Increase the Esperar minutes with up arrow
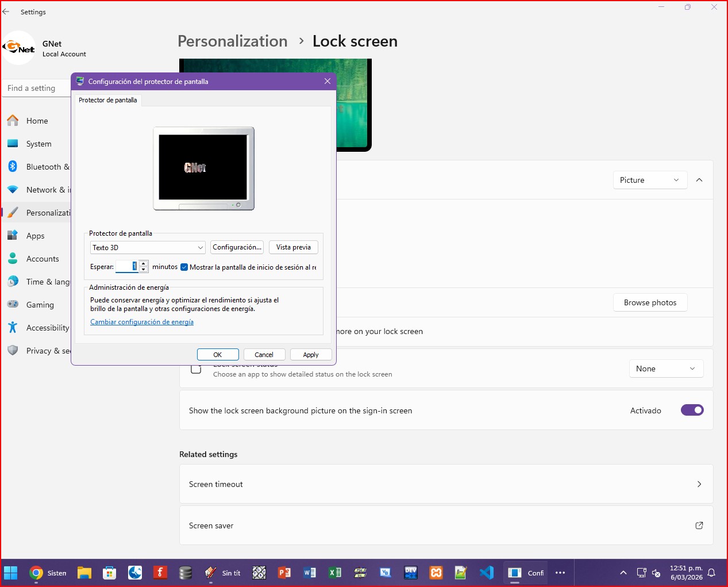Screen dimensions: 728x587 click(144, 263)
